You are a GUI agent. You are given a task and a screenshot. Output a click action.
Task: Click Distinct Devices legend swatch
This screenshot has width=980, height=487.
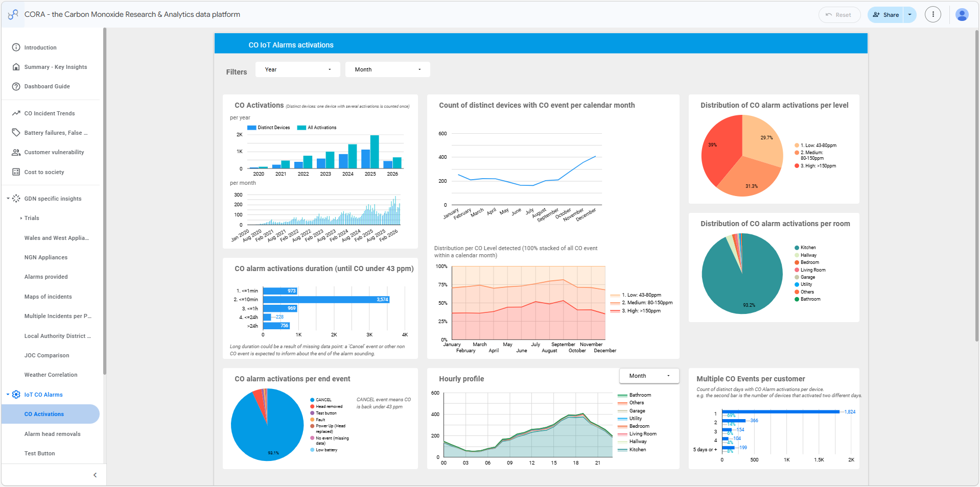coord(251,128)
